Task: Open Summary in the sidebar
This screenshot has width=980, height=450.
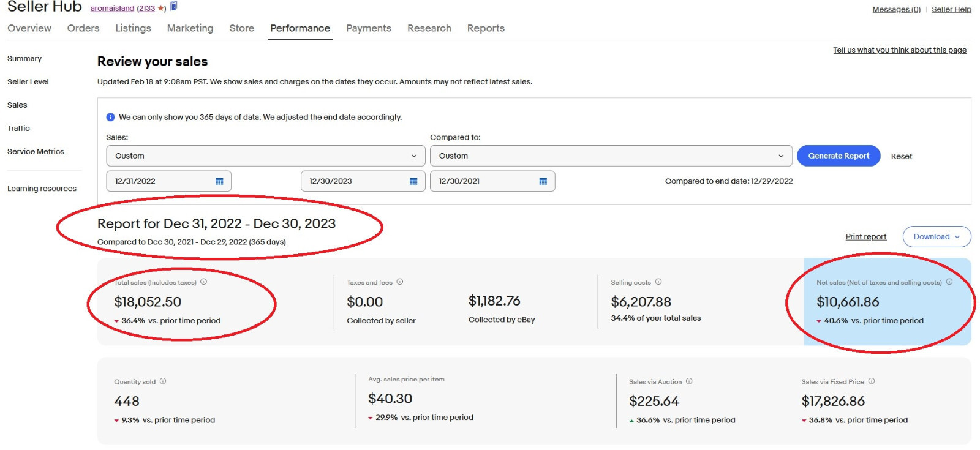Action: tap(24, 59)
